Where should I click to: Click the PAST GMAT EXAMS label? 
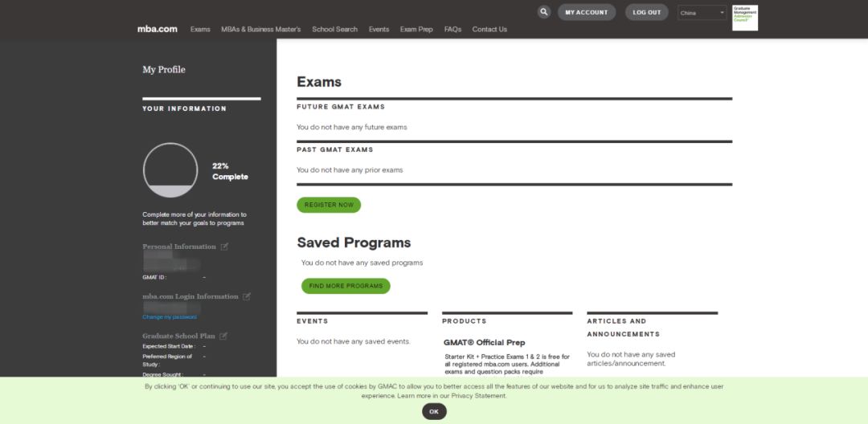pos(335,149)
